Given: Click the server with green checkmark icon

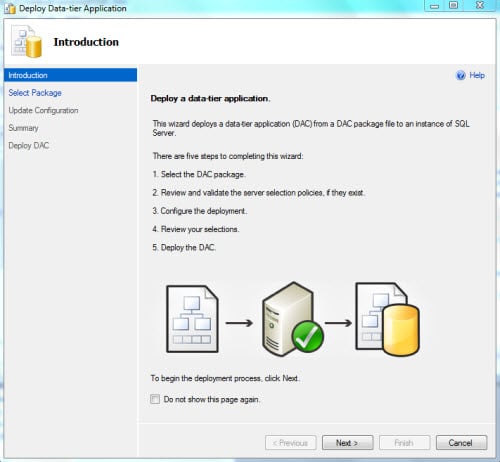Looking at the screenshot, I should pos(293,319).
